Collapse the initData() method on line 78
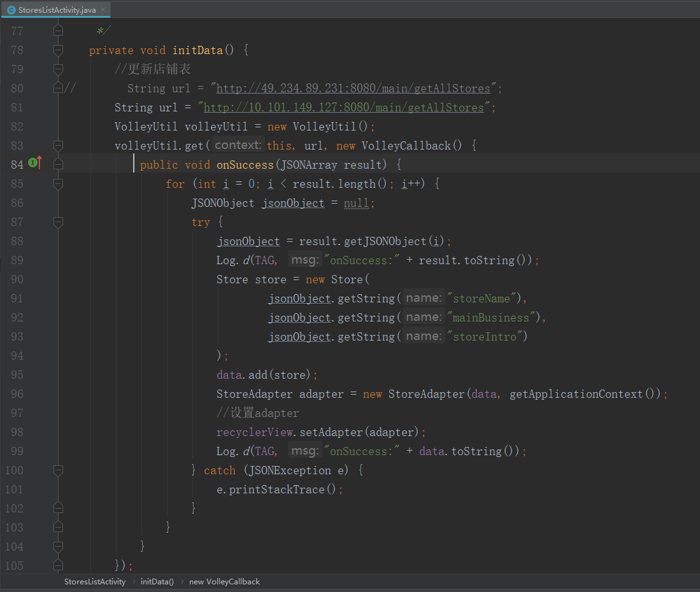Viewport: 700px width, 592px height. [x=59, y=50]
